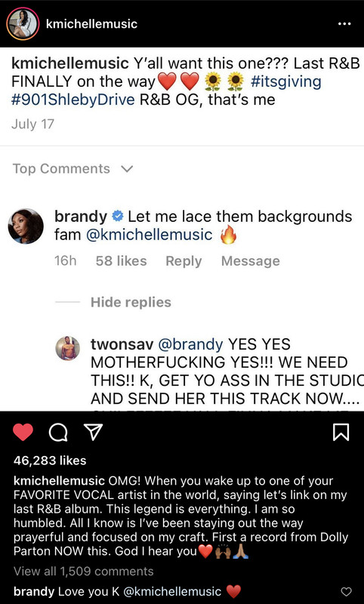Expand the Top Comments sort chevron
364x604 pixels.
127,168
